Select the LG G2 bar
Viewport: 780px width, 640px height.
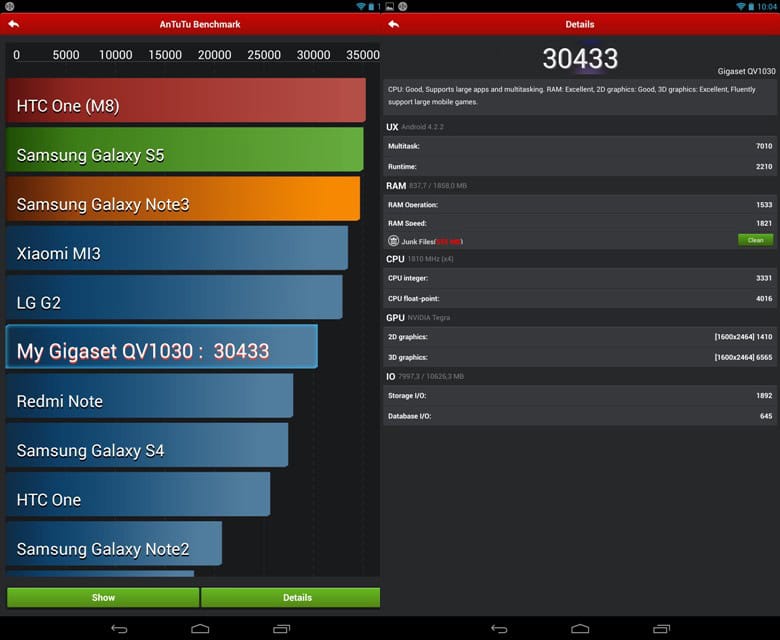(174, 297)
